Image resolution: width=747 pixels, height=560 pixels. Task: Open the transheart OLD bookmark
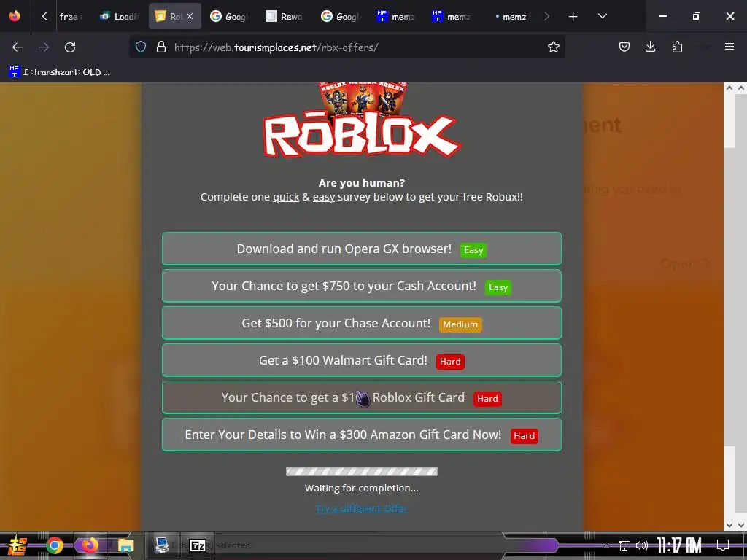click(x=59, y=72)
